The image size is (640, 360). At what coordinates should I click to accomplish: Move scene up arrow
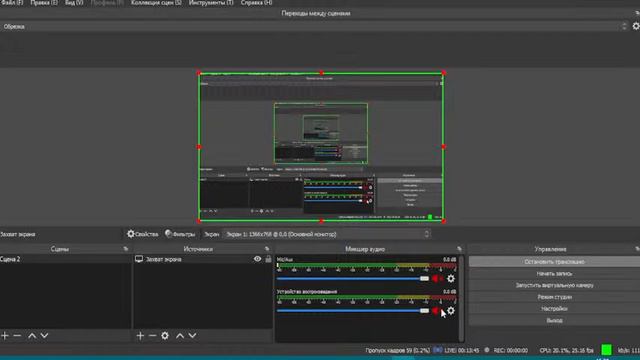click(x=32, y=336)
